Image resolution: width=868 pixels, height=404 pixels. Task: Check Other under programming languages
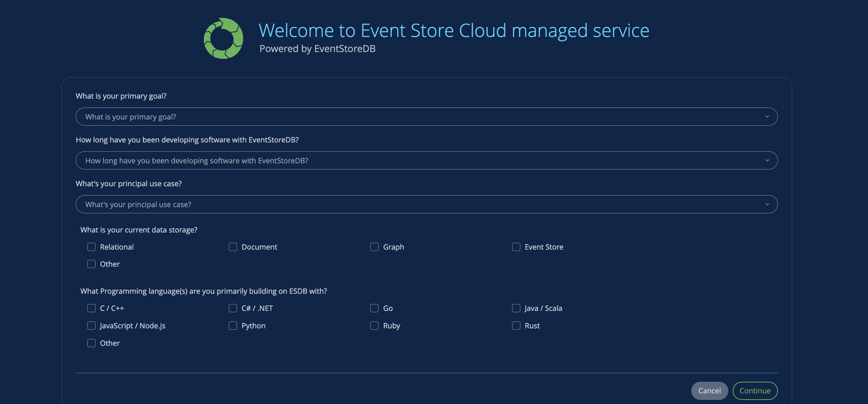click(91, 343)
